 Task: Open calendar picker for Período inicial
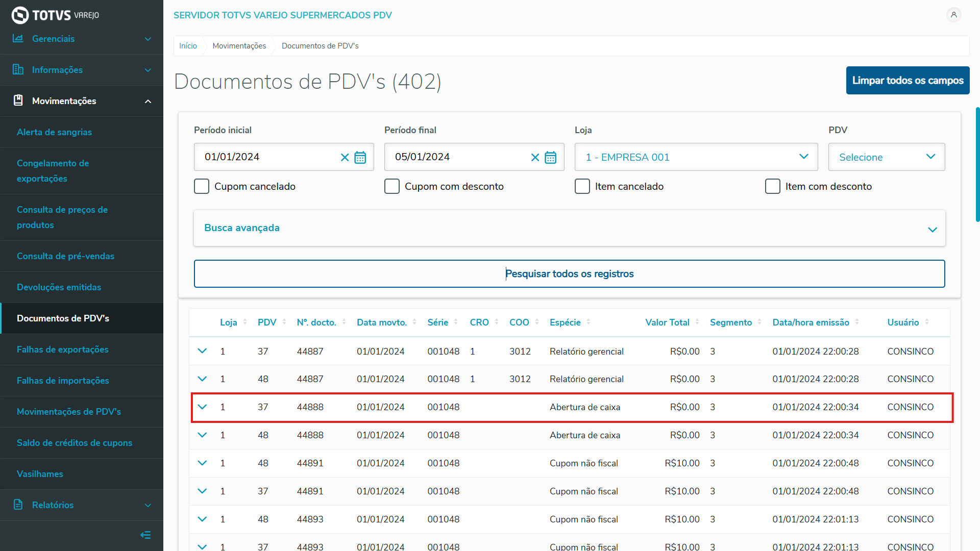360,158
